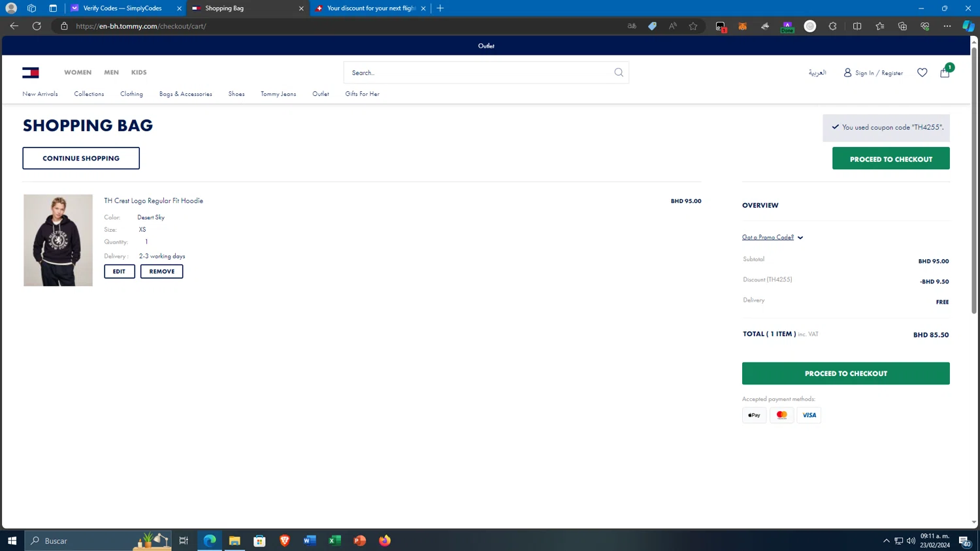Open Word from the taskbar
This screenshot has height=551, width=980.
pos(310,541)
